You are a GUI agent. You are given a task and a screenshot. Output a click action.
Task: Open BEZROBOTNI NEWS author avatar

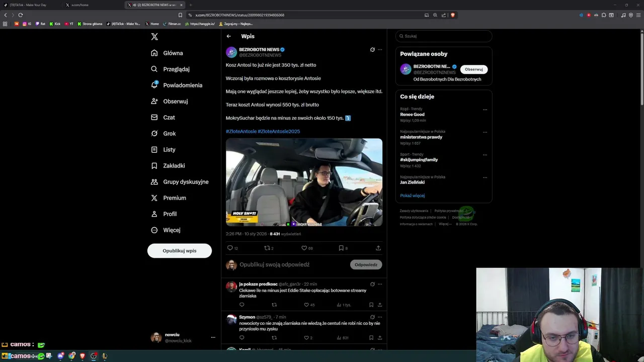coord(231,52)
